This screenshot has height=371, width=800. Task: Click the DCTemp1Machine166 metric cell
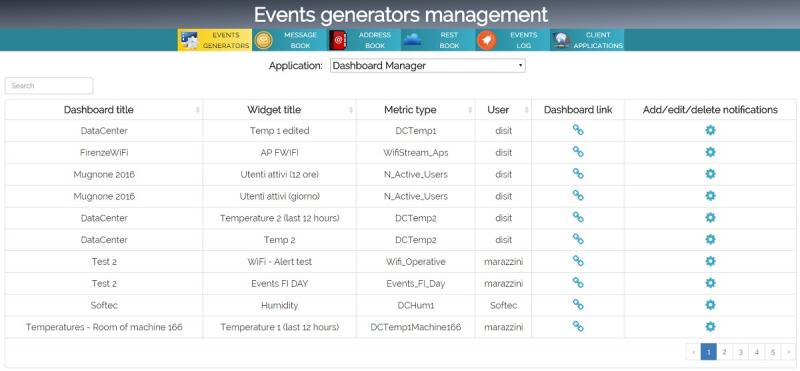tap(415, 327)
